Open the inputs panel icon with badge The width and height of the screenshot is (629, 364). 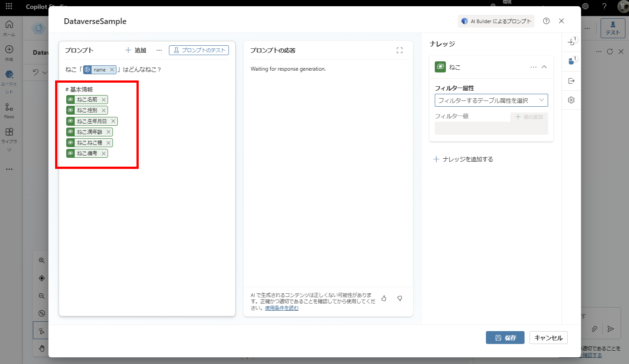coord(571,41)
